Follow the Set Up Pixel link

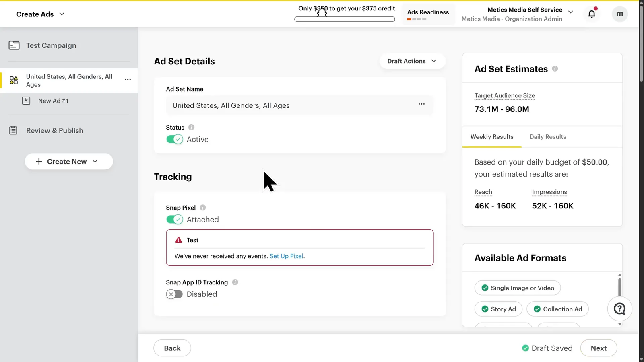[x=286, y=256]
